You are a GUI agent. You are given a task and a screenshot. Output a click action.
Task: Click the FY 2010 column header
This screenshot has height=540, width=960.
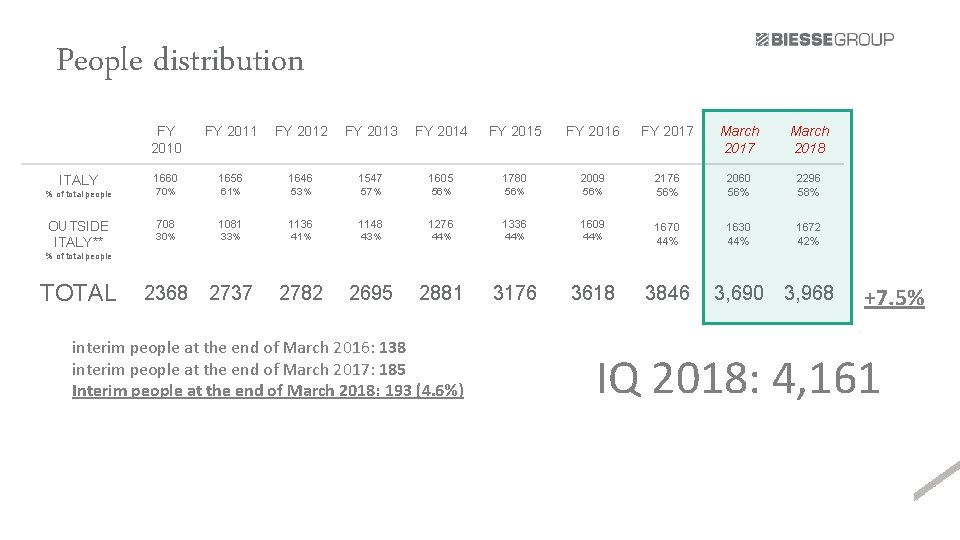166,140
